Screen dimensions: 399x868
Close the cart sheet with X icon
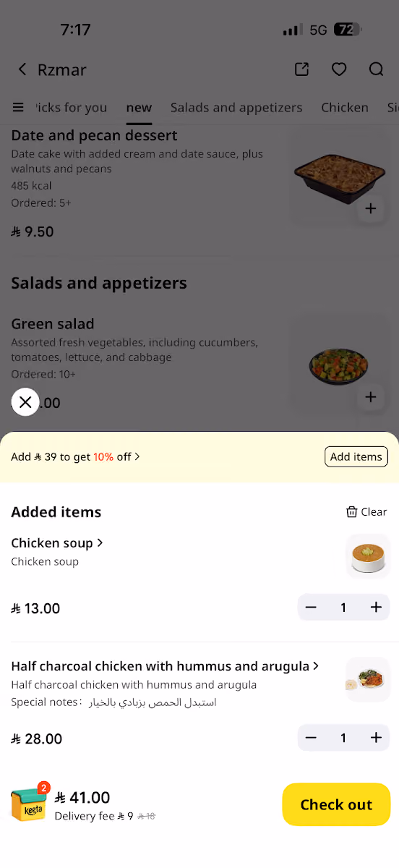[25, 402]
